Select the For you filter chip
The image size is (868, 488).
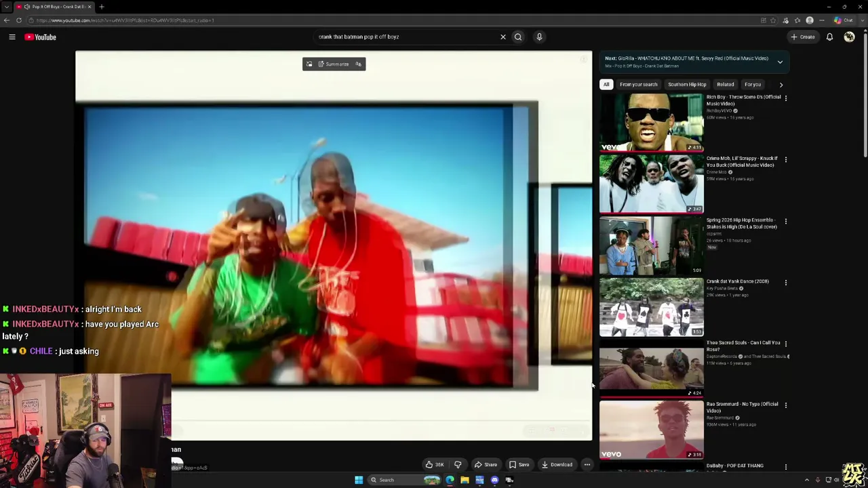[x=752, y=85]
